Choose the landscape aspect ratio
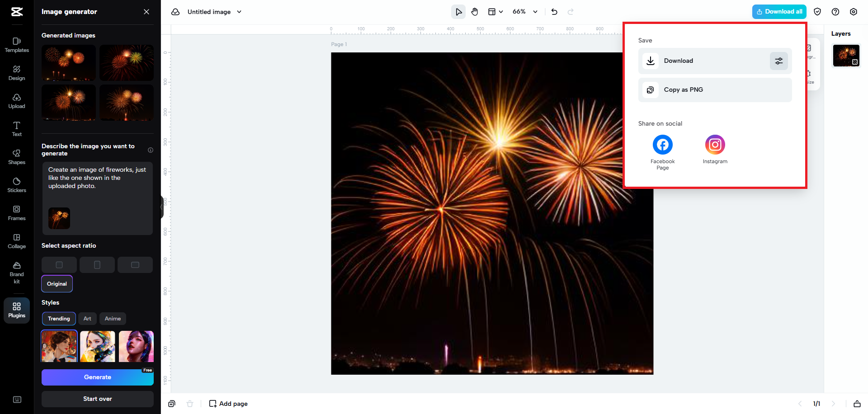 [135, 265]
